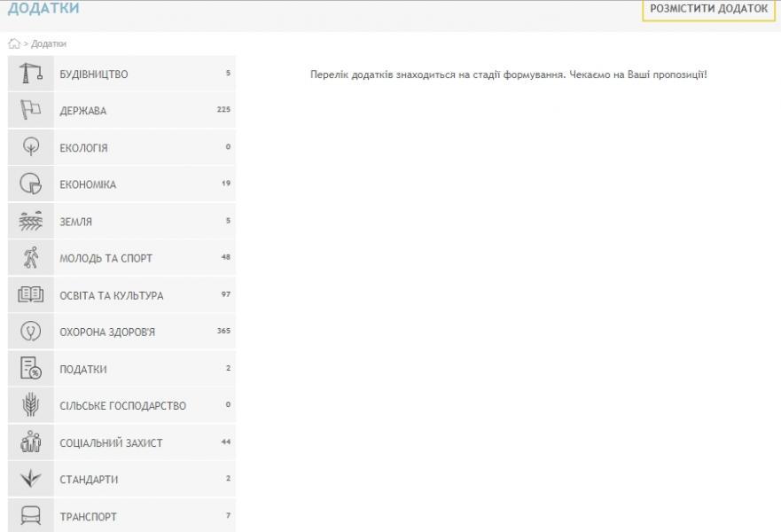Select the percent document icon for Податки

click(30, 369)
